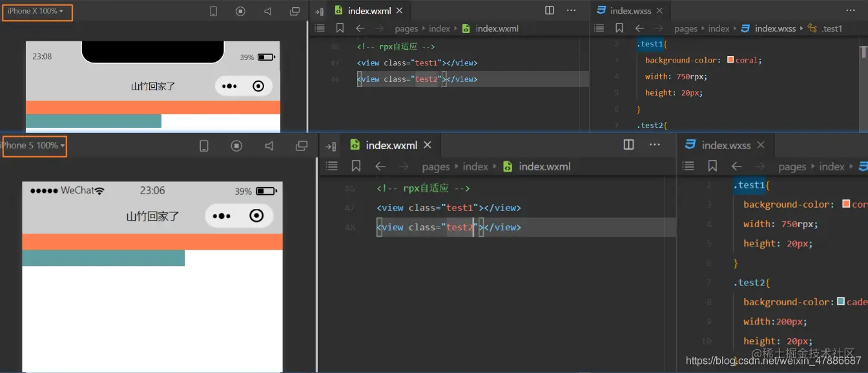Viewport: 868px width, 373px height.
Task: Click the phone rotate icon in iPhone X toolbar
Action: pyautogui.click(x=214, y=12)
